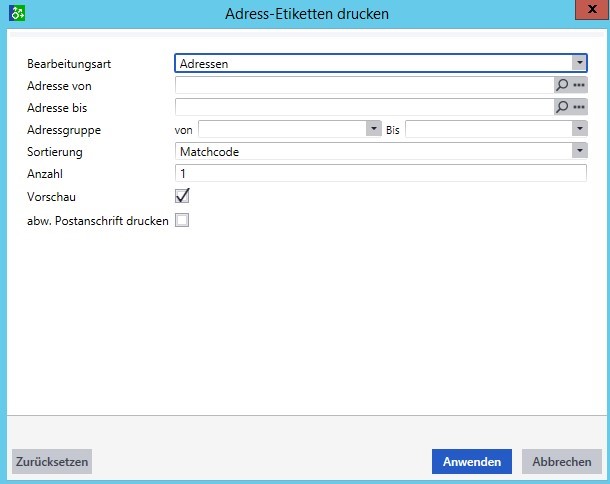The width and height of the screenshot is (610, 484).
Task: Expand the Adressgruppe Bis dropdown
Action: [x=578, y=129]
